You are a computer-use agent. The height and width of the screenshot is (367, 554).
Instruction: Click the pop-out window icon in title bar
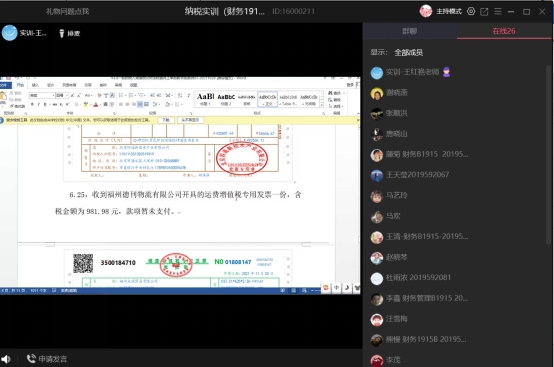click(x=484, y=12)
